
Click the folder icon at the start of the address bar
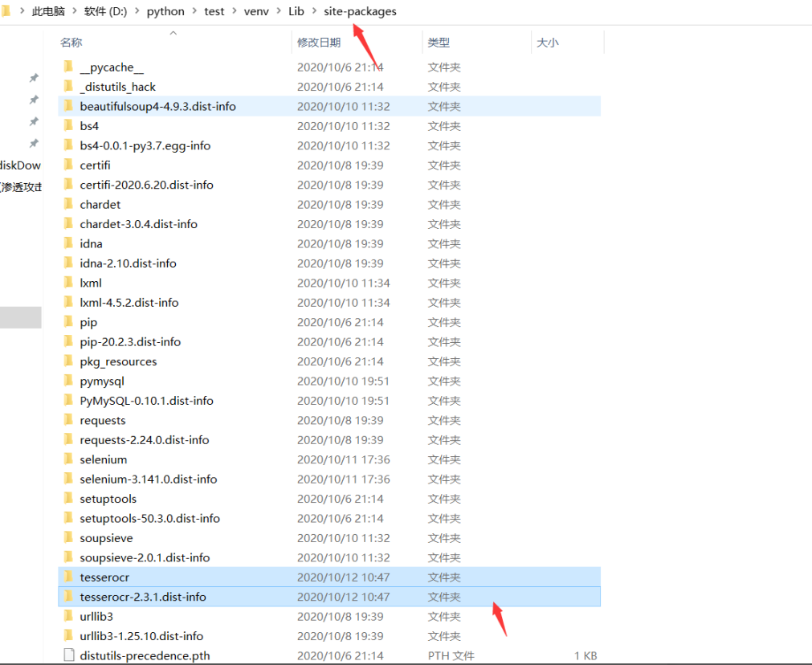(x=6, y=11)
